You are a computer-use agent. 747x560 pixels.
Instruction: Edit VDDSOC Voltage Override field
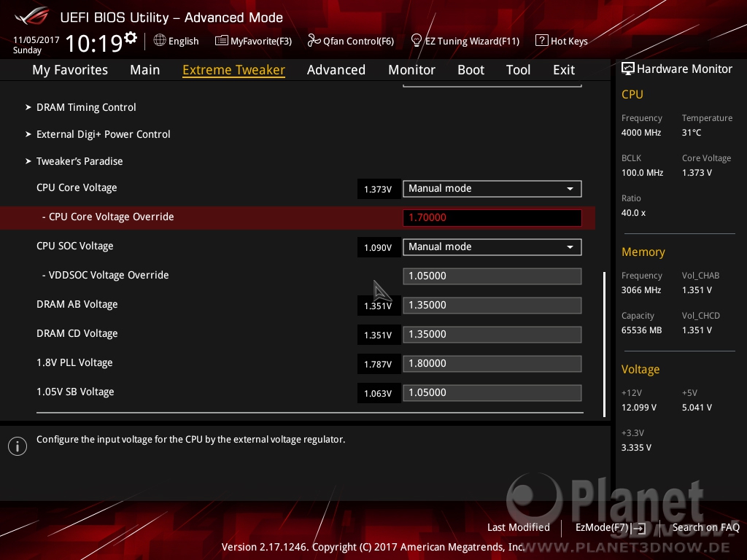[x=492, y=276]
